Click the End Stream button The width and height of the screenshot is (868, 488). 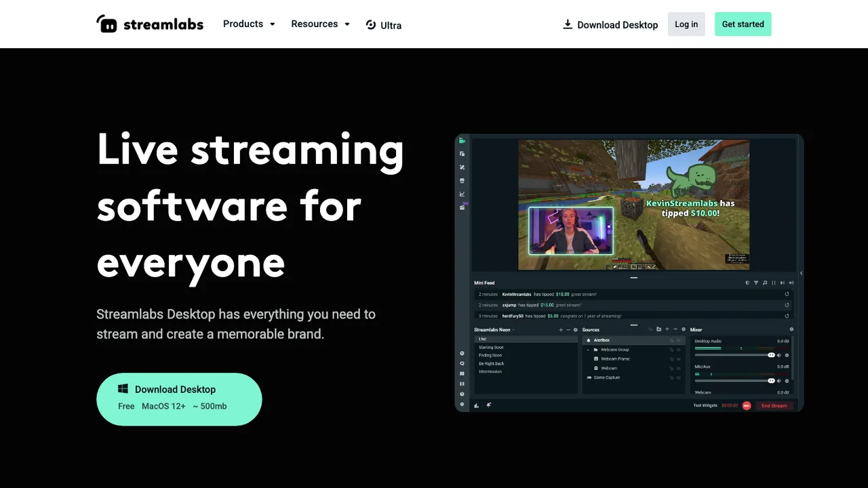tap(774, 406)
